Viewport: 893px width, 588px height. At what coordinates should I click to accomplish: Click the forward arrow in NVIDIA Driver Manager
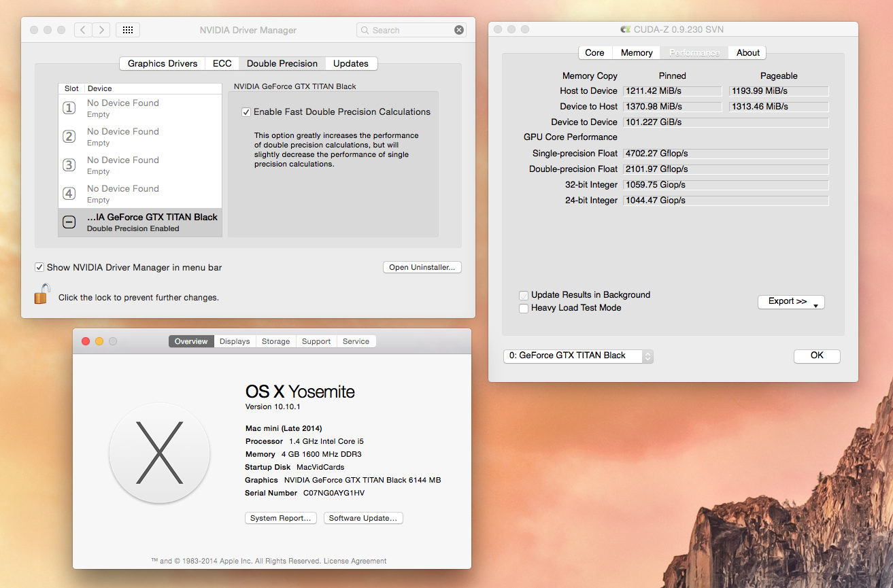coord(101,30)
